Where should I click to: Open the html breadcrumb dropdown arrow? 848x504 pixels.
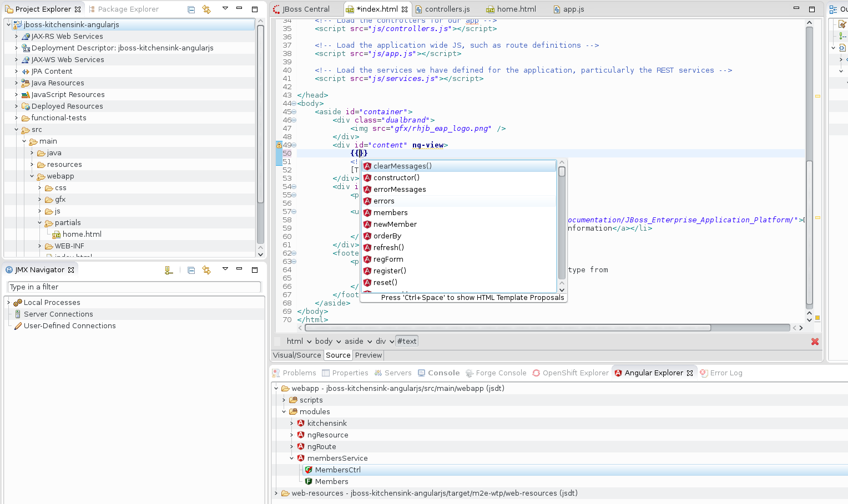(x=309, y=342)
